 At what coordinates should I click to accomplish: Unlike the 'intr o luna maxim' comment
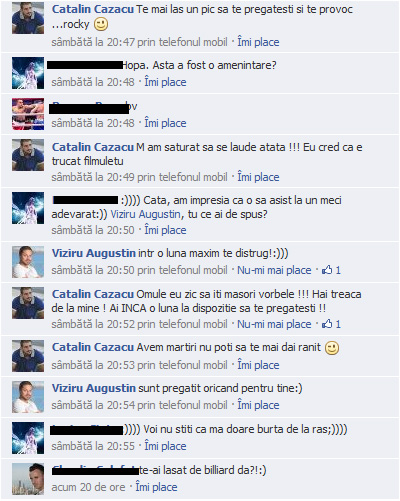pos(274,270)
